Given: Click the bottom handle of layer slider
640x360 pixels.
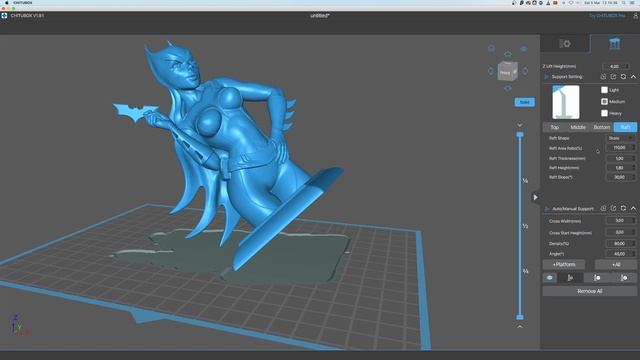Looking at the screenshot, I should (x=520, y=317).
